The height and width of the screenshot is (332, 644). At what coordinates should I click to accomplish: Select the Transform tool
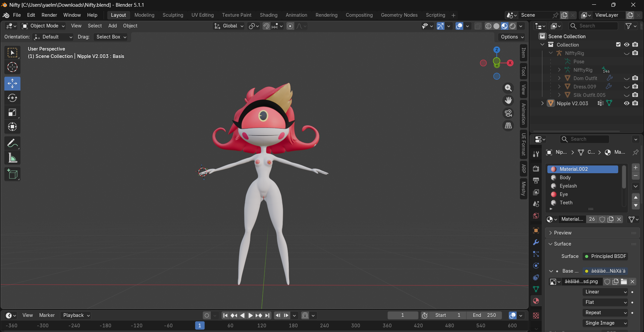click(12, 127)
